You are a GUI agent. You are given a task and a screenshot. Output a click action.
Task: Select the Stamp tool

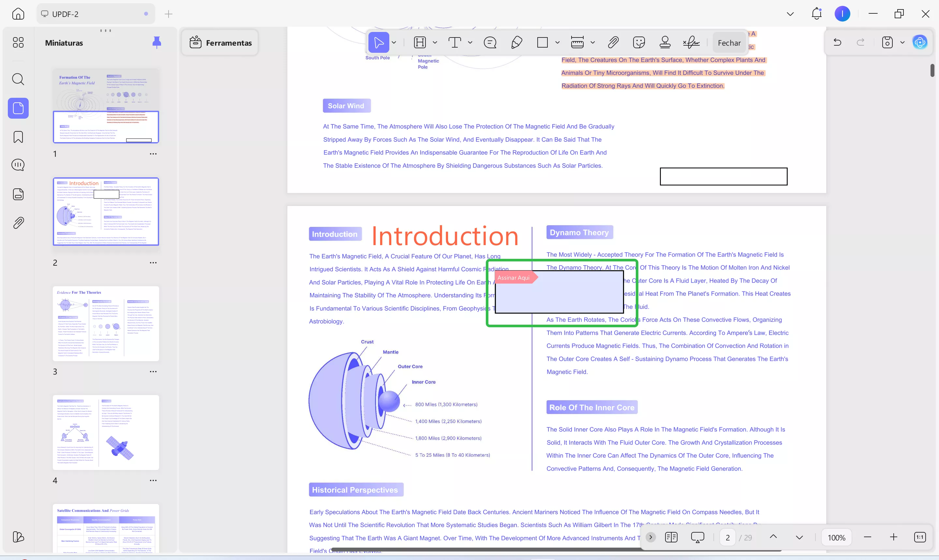tap(664, 42)
